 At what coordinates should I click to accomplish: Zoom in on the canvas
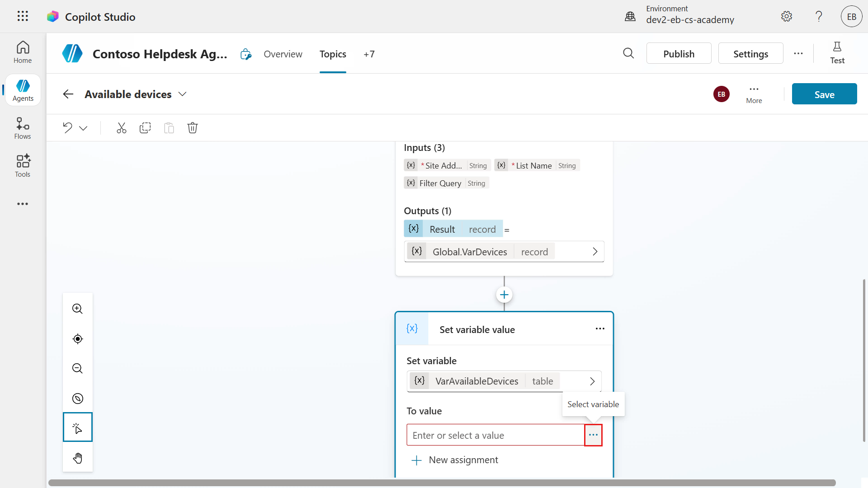78,309
